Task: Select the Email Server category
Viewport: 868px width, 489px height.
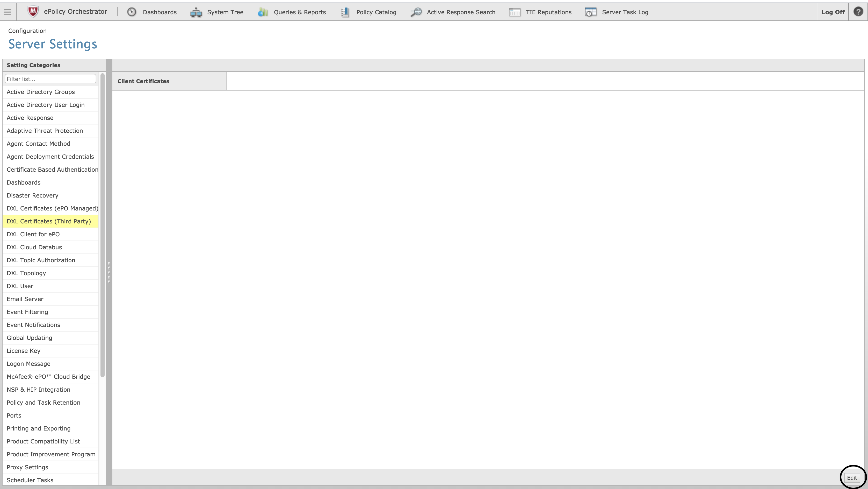Action: click(x=25, y=299)
